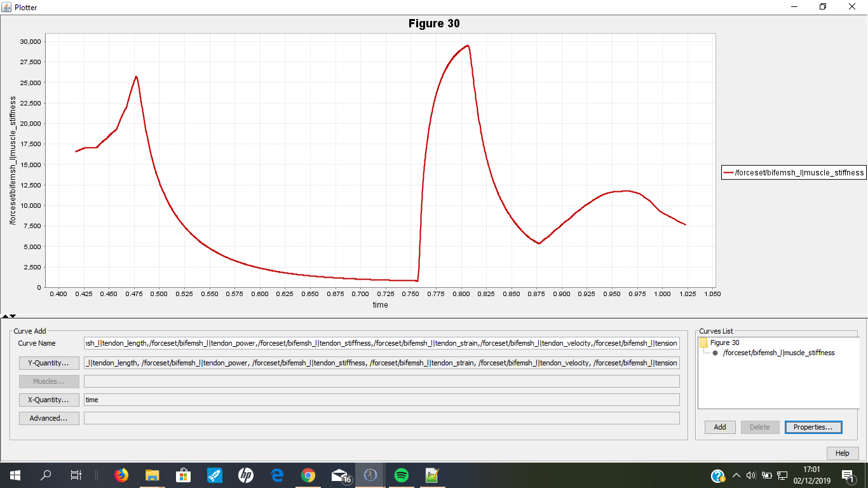Launch Google Chrome from taskbar
This screenshot has height=488, width=868.
pyautogui.click(x=308, y=475)
